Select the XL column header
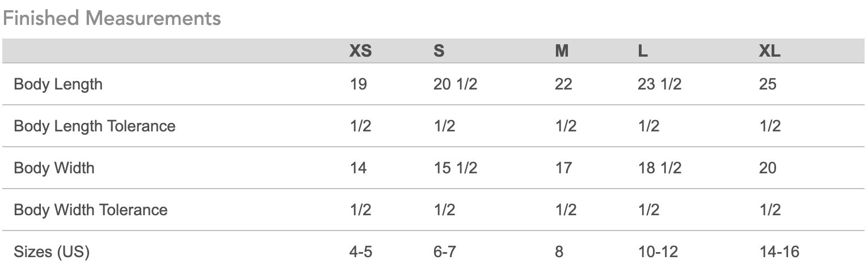 pos(769,51)
